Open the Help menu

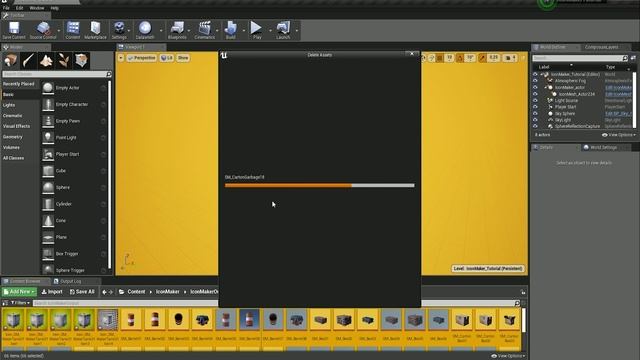click(x=54, y=8)
